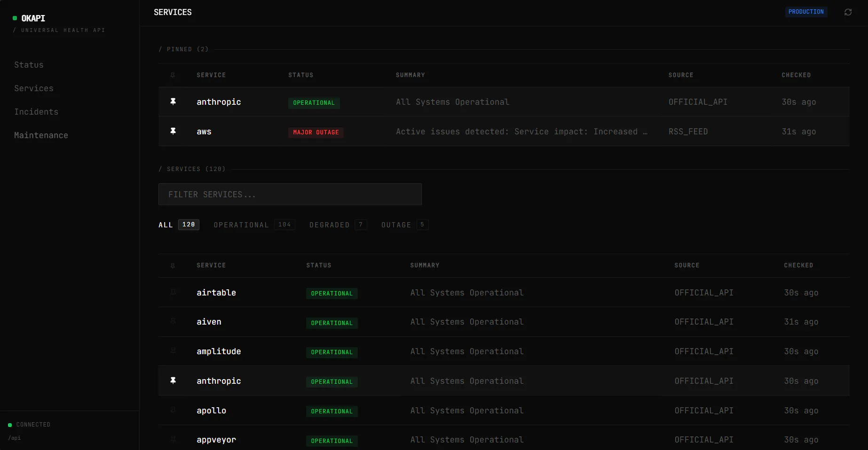This screenshot has width=868, height=450.
Task: Click RSS_FEED source for aws
Action: point(688,132)
